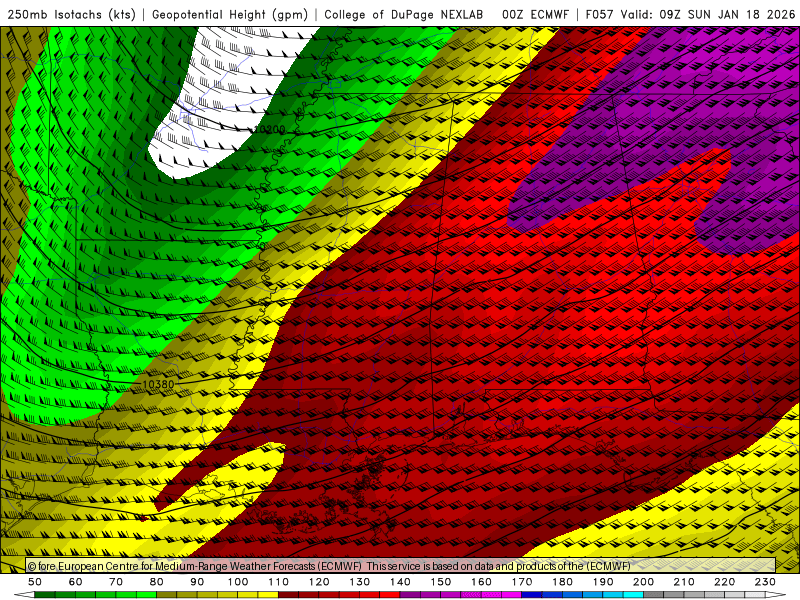Viewport: 800px width, 600px height.
Task: Click the "90" legend value
Action: 197,582
